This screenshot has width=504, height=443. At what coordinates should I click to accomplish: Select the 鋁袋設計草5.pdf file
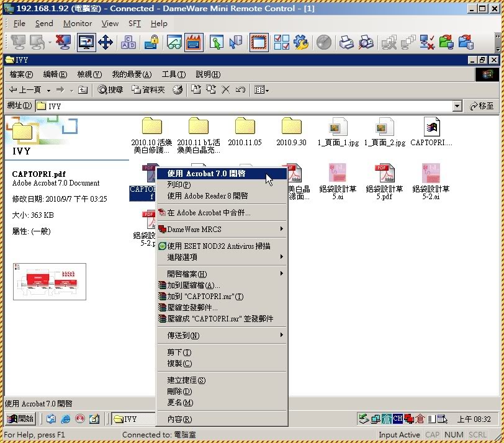click(384, 182)
